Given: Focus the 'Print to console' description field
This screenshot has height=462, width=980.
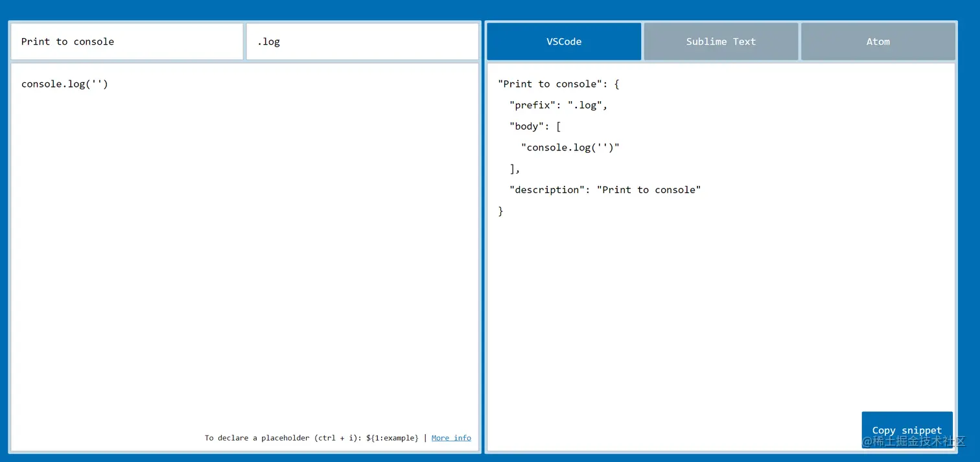Looking at the screenshot, I should [x=127, y=41].
